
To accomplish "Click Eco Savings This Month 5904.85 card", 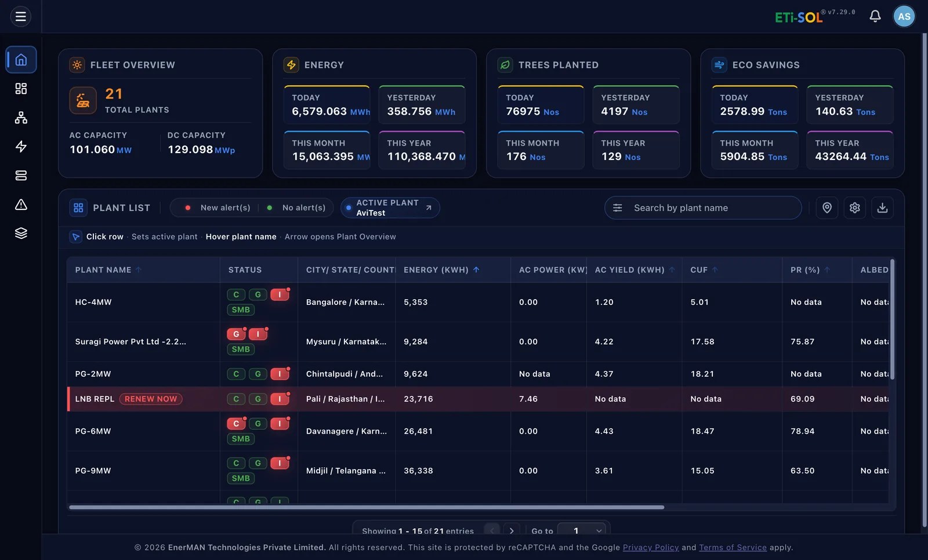I will pyautogui.click(x=755, y=150).
